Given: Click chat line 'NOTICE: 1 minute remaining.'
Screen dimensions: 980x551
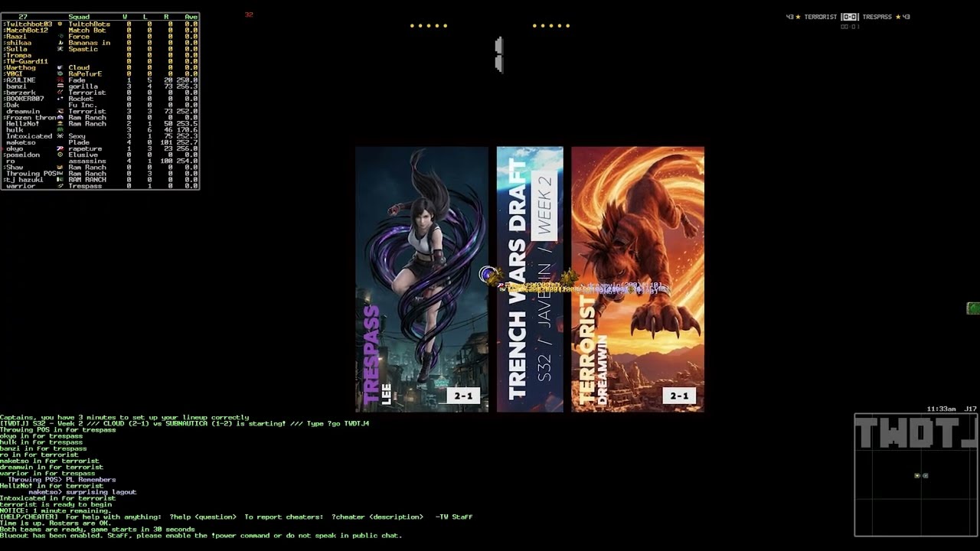Looking at the screenshot, I should tap(55, 511).
